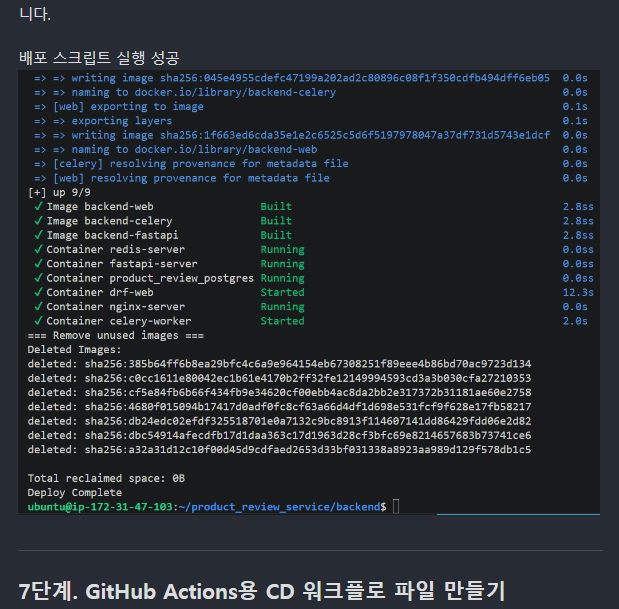This screenshot has width=619, height=609.
Task: Click the Remove unused images line
Action: point(116,335)
